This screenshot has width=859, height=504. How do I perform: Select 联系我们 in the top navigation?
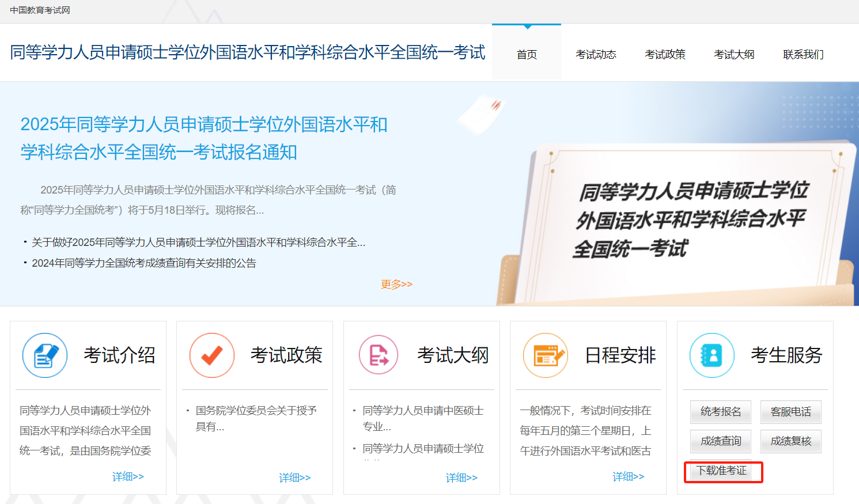(803, 54)
